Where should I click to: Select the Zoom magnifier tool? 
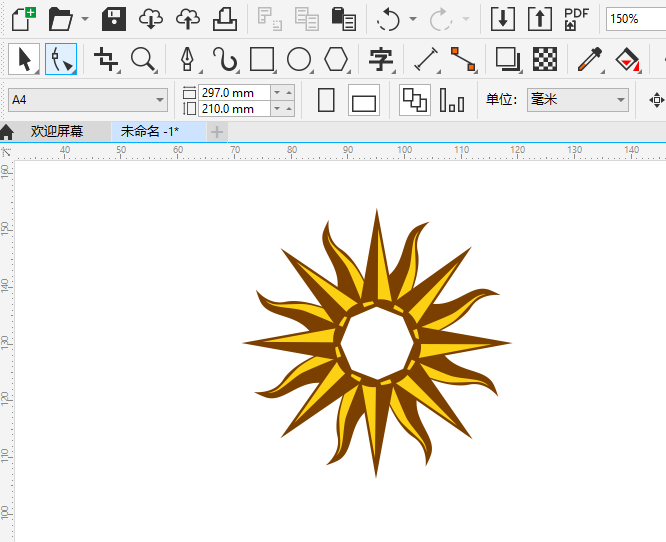[143, 59]
